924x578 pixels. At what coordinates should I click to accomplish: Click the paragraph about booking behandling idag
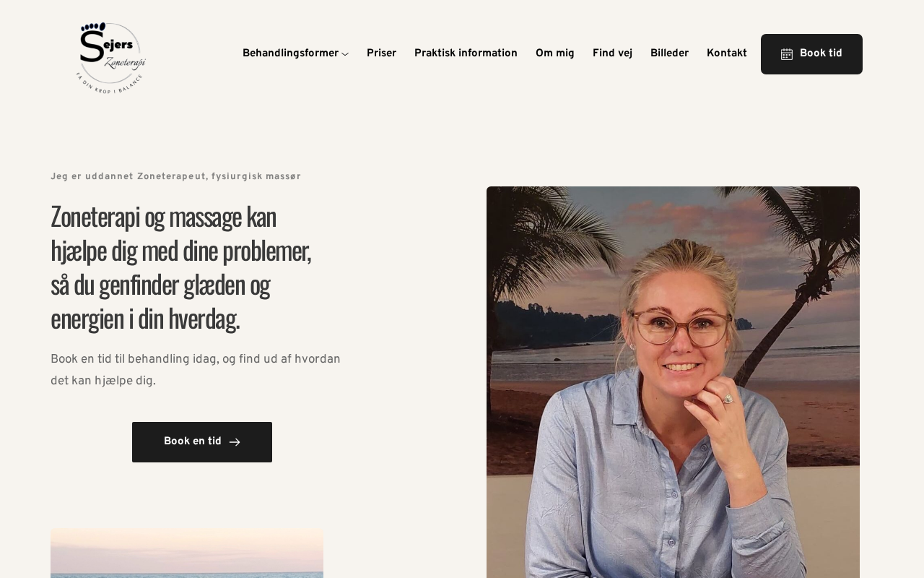(x=196, y=370)
